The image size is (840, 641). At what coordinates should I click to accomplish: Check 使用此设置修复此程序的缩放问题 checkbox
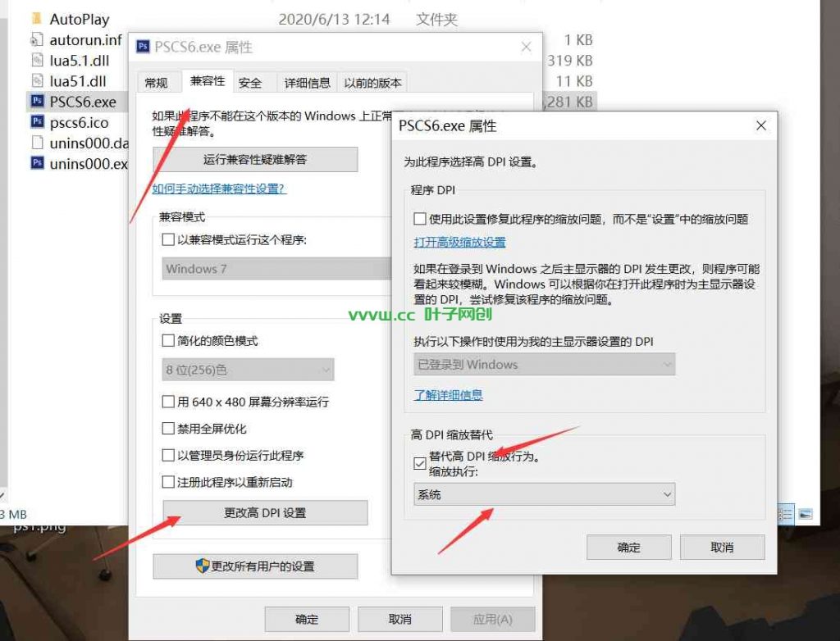(420, 219)
